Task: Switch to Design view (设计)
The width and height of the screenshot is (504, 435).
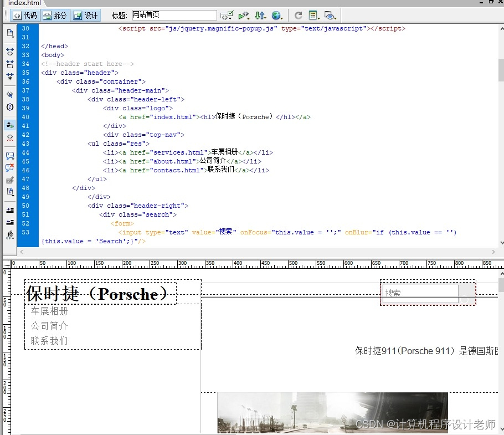Action: coord(85,16)
